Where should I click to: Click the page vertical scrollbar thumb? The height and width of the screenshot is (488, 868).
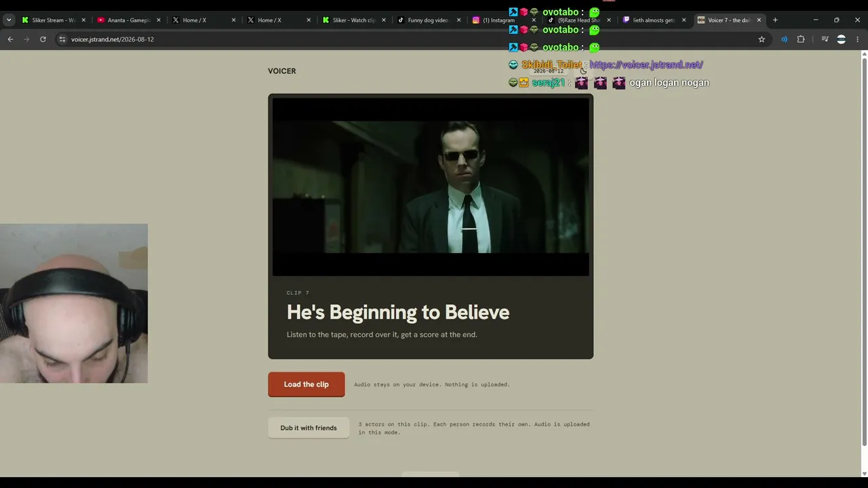pos(863,253)
